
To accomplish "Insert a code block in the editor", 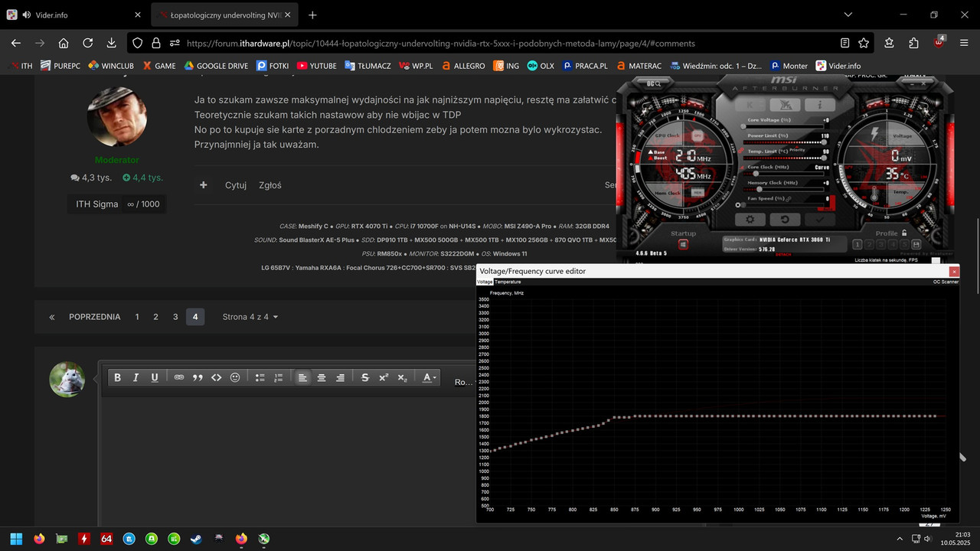I will (x=216, y=377).
